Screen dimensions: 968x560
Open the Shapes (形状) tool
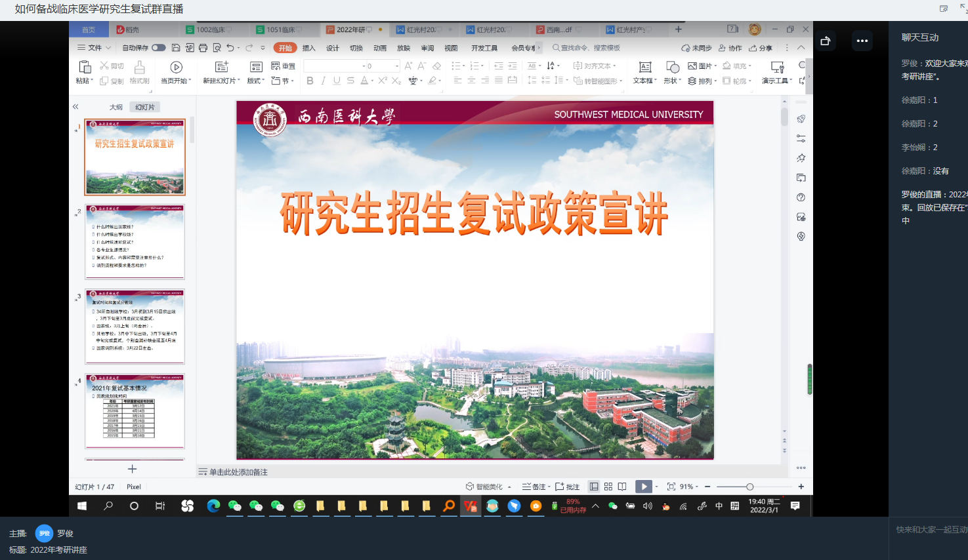pyautogui.click(x=672, y=68)
